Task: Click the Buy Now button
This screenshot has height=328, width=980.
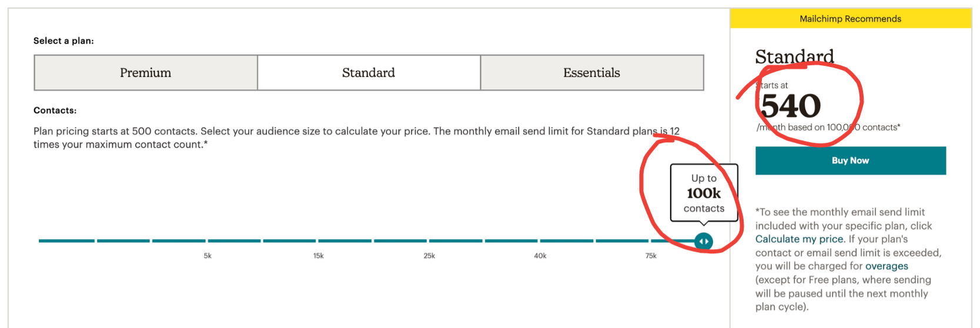Action: click(851, 160)
